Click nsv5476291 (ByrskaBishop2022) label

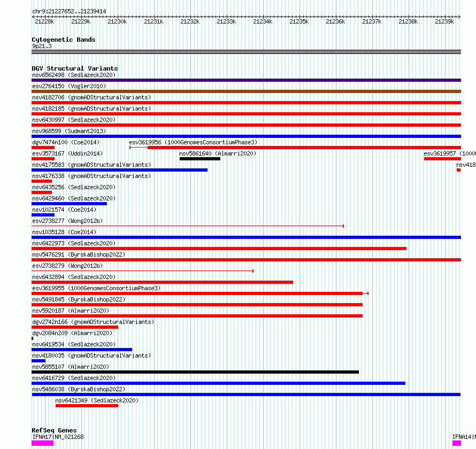[x=79, y=254]
